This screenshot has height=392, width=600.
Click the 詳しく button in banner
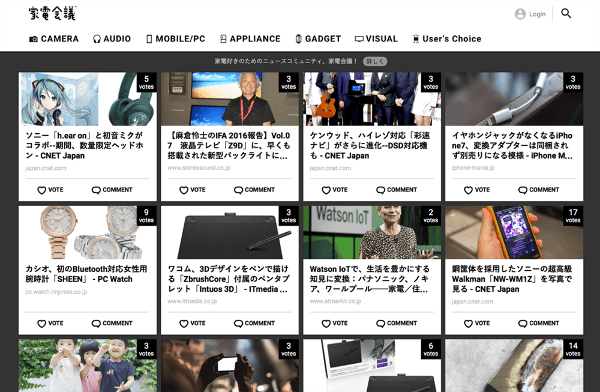(x=375, y=61)
